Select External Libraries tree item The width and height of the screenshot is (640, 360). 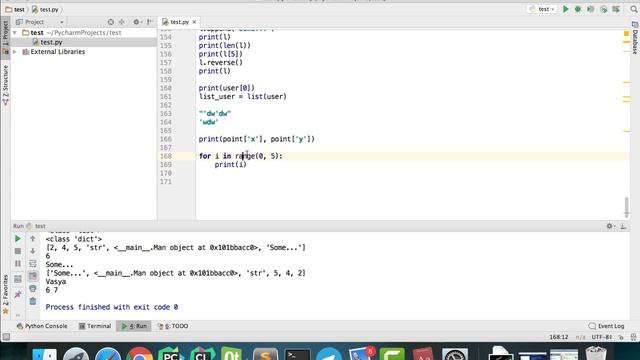click(58, 52)
